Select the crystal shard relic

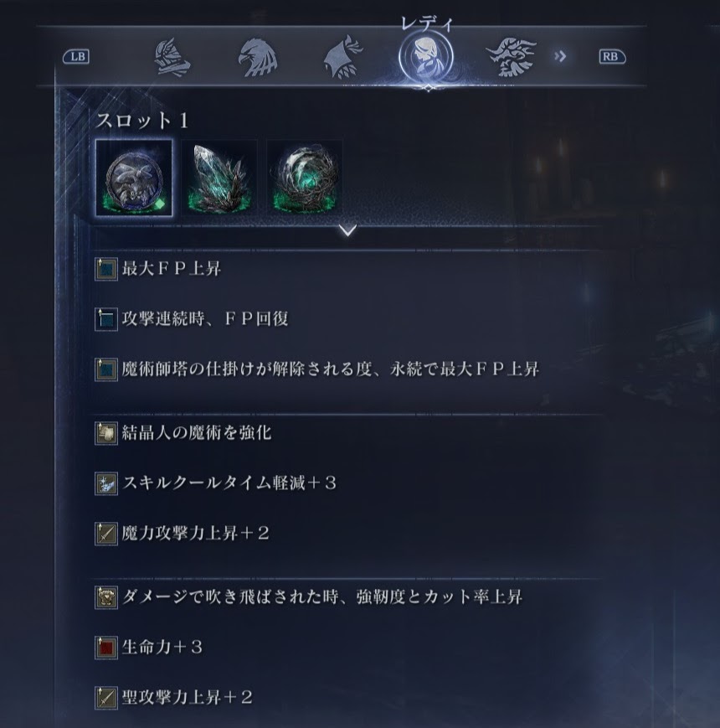click(x=219, y=178)
